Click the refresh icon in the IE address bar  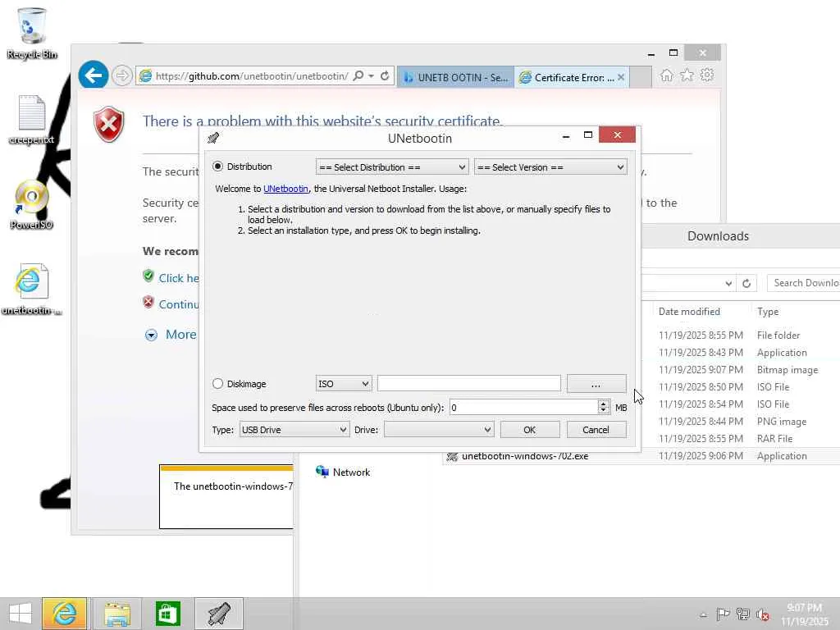pos(385,76)
